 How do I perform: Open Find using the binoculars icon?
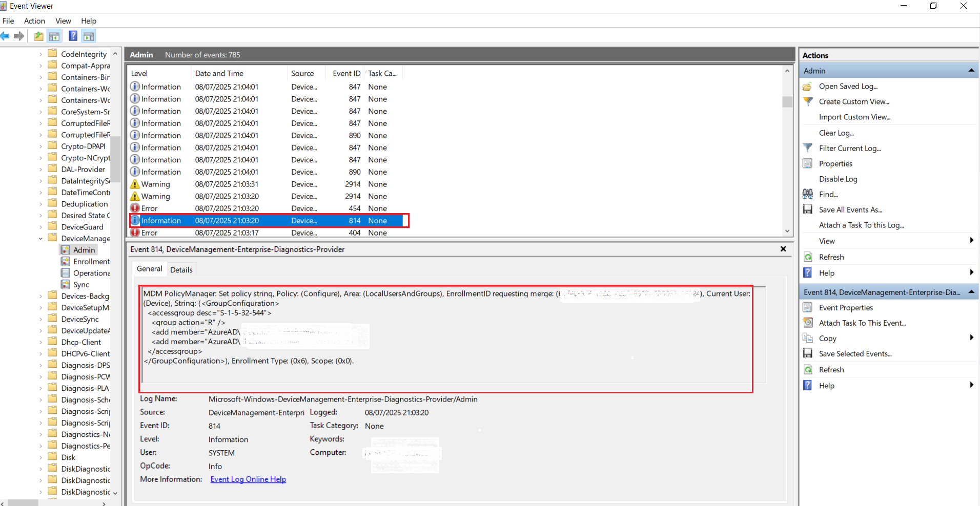807,194
